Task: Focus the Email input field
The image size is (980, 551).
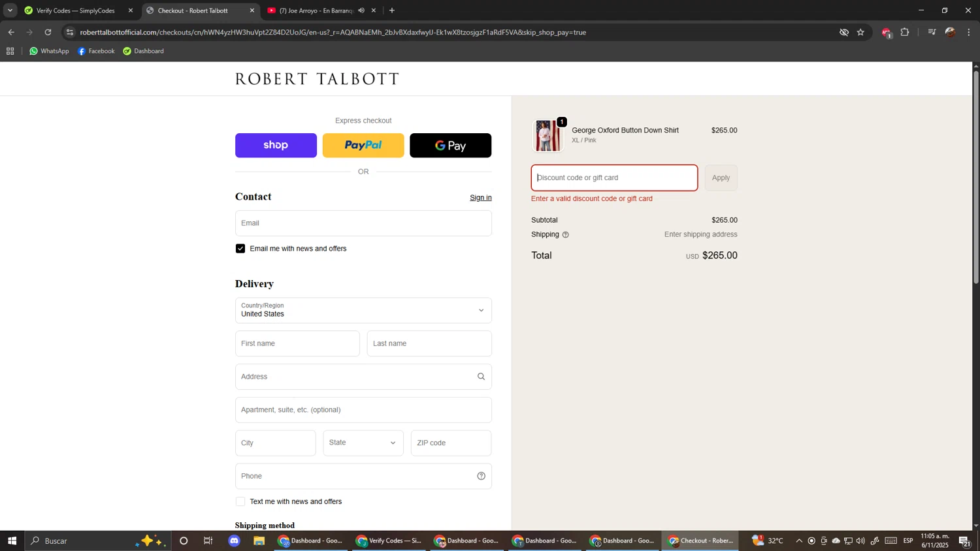Action: point(363,223)
